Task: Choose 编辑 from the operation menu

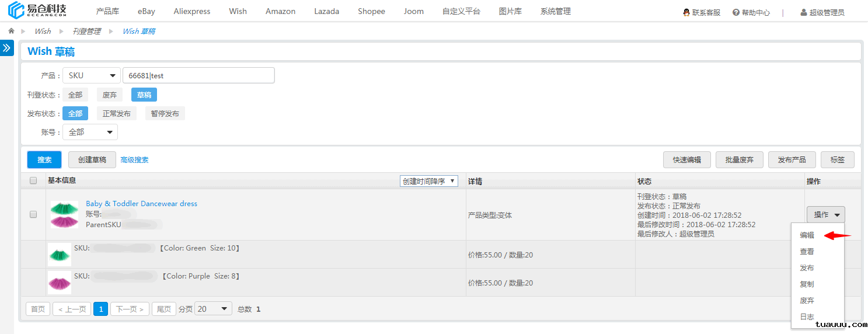Action: (x=807, y=235)
